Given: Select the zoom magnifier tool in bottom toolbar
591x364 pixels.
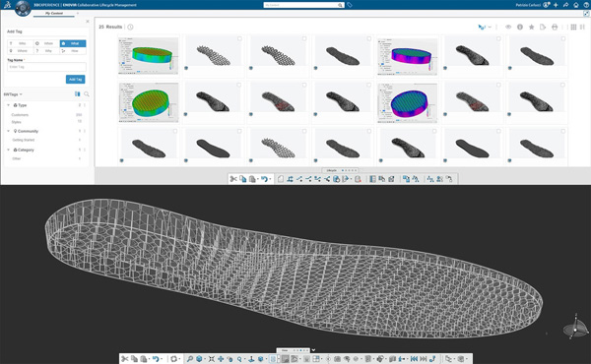Looking at the screenshot, I should click(x=190, y=359).
